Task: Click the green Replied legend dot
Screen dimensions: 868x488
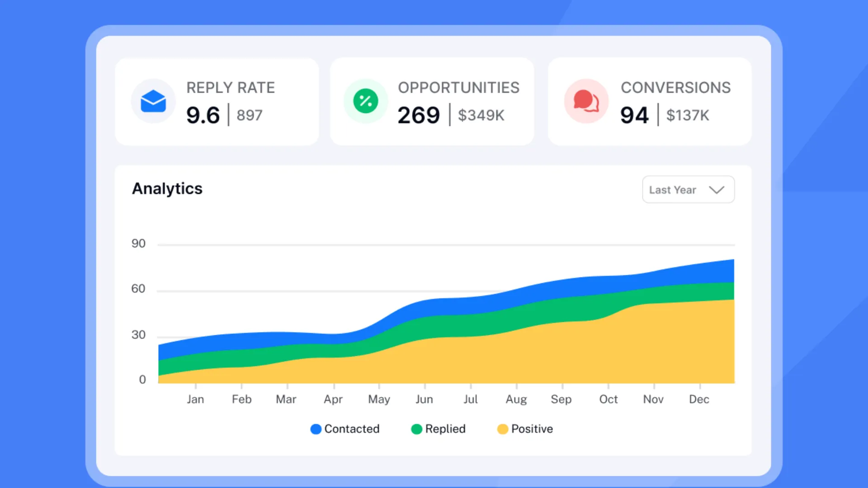Action: (x=417, y=429)
